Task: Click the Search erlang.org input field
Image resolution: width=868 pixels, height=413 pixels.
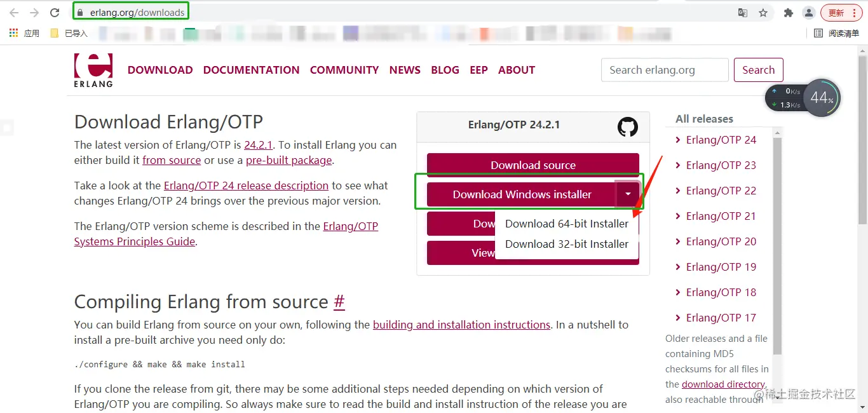Action: click(665, 70)
